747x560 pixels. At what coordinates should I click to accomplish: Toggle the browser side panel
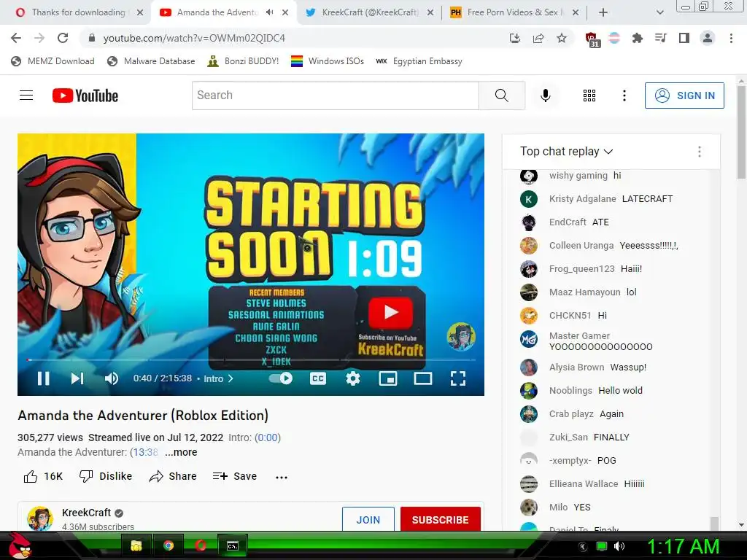(684, 38)
